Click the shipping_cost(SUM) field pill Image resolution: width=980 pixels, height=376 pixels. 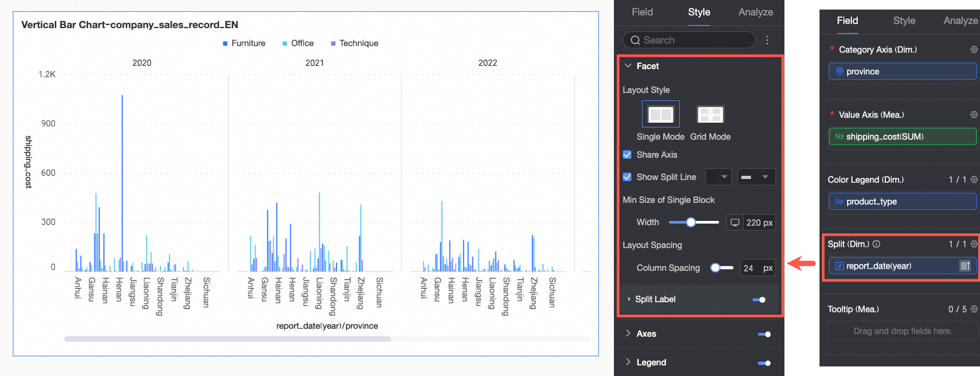pos(902,136)
